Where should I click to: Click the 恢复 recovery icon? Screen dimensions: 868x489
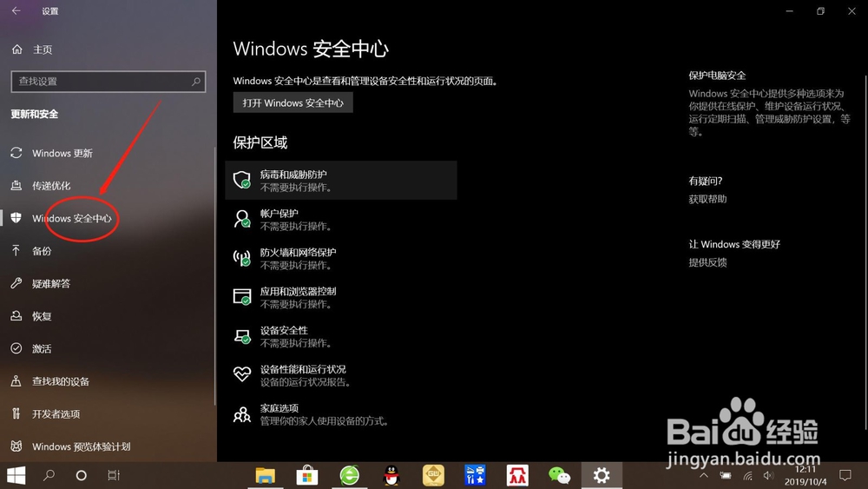pos(16,315)
